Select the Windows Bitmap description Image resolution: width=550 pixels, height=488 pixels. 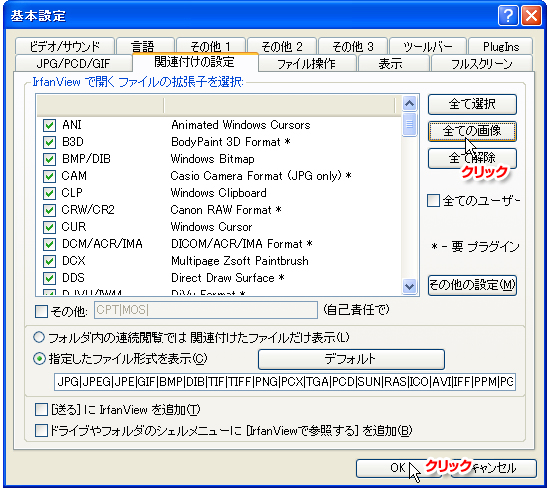[x=213, y=159]
